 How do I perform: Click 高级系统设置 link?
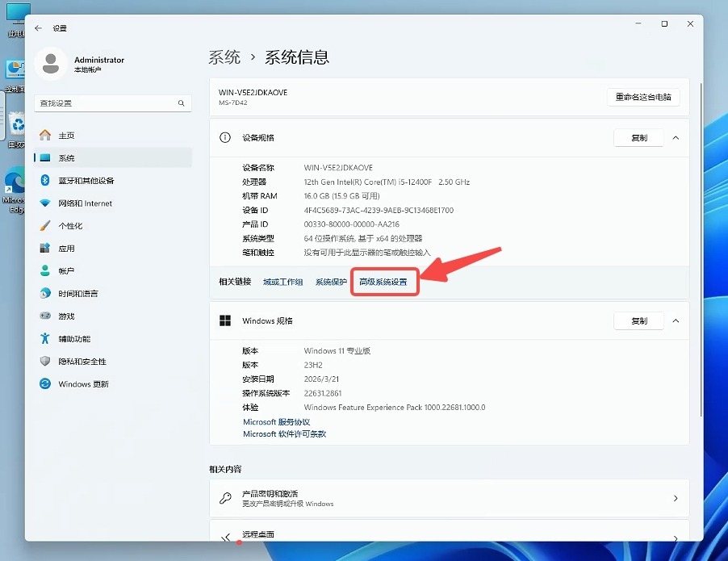383,283
